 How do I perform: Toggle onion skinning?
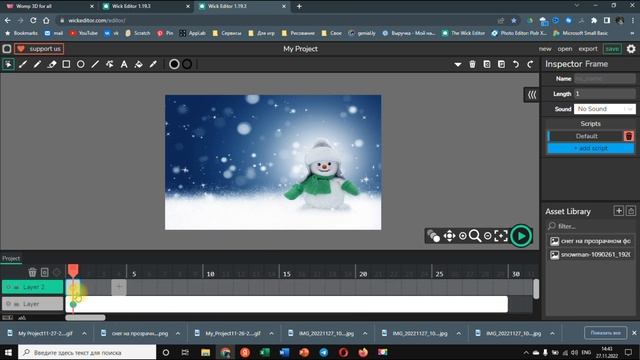point(433,236)
